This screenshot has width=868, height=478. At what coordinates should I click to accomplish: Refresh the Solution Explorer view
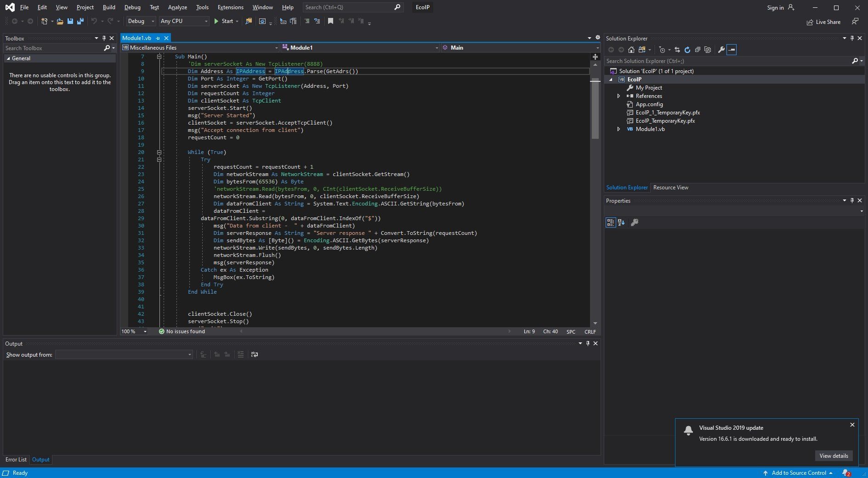[687, 50]
